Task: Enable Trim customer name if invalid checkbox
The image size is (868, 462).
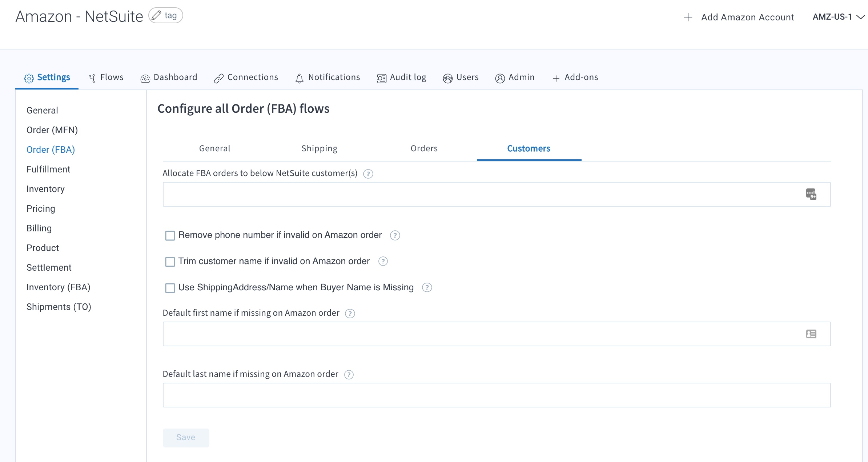Action: point(170,262)
